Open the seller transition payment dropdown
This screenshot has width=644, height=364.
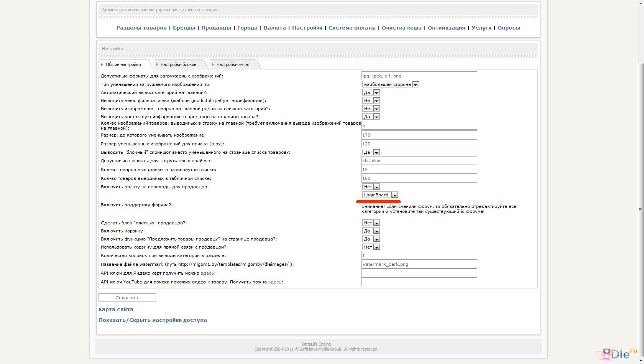pos(371,187)
